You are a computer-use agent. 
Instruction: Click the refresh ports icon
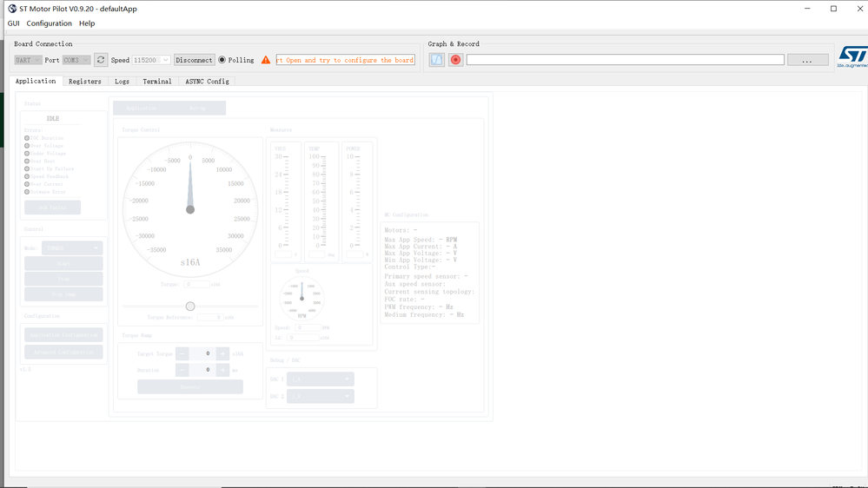tap(101, 60)
